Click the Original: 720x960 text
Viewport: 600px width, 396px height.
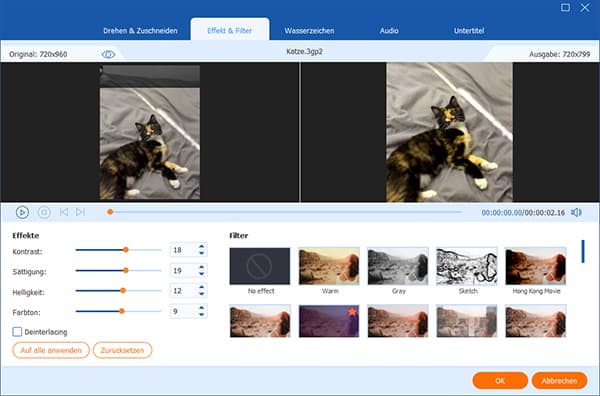pos(38,54)
